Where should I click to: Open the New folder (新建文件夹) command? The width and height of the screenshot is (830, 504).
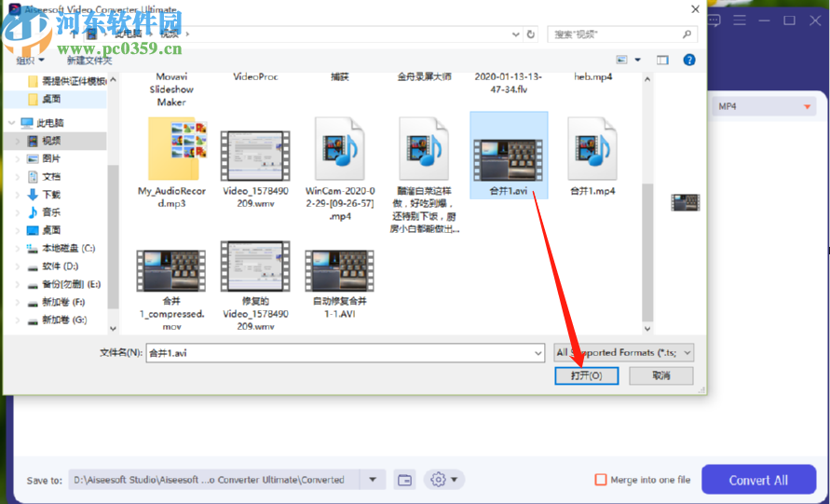(89, 61)
